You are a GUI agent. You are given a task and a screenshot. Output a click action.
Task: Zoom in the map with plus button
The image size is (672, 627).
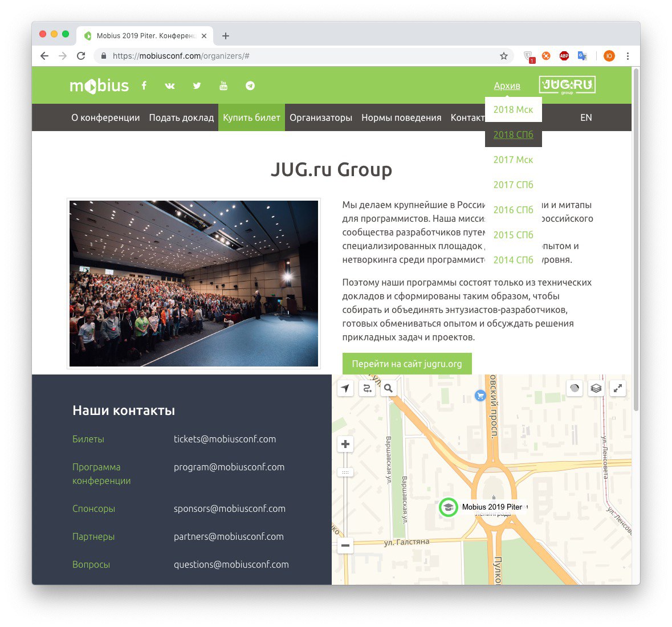pos(345,444)
